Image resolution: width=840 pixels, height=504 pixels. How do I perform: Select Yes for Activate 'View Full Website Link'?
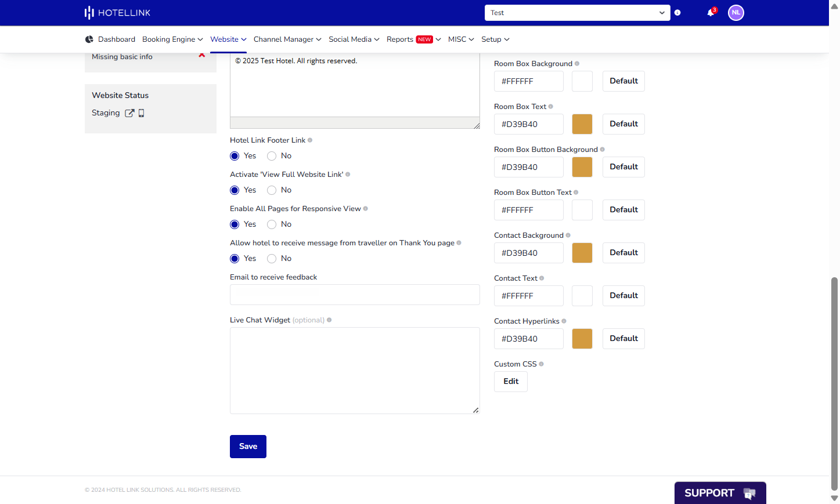[x=235, y=190]
